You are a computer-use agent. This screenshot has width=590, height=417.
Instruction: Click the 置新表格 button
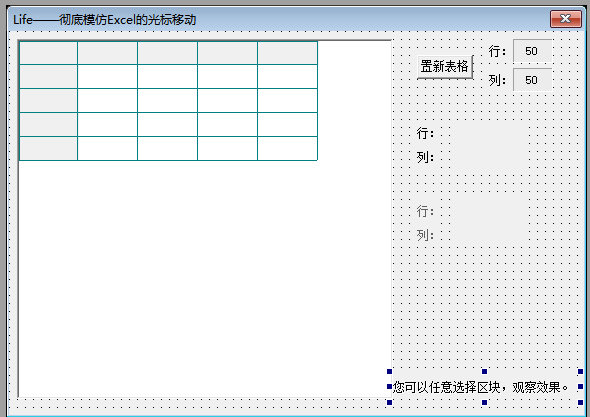[x=445, y=67]
